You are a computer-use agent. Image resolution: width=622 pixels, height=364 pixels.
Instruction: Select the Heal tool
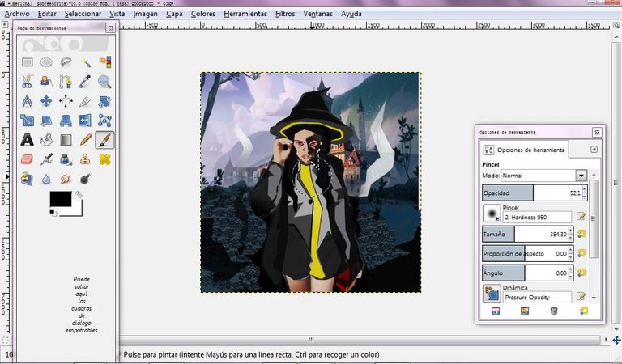pos(104,159)
